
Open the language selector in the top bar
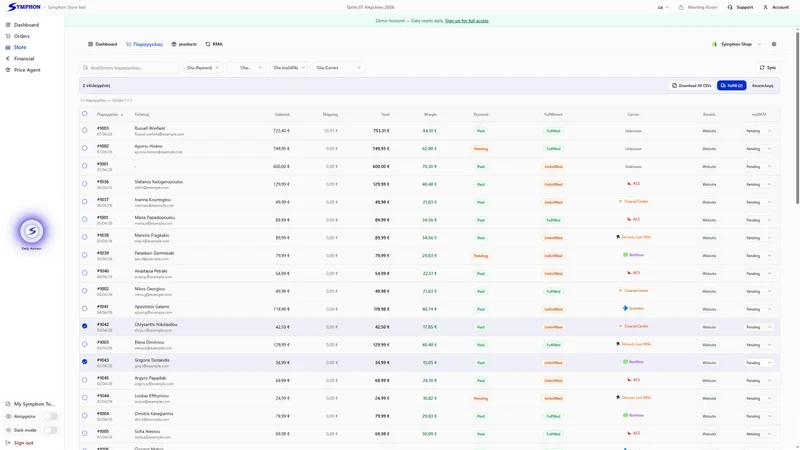[663, 7]
